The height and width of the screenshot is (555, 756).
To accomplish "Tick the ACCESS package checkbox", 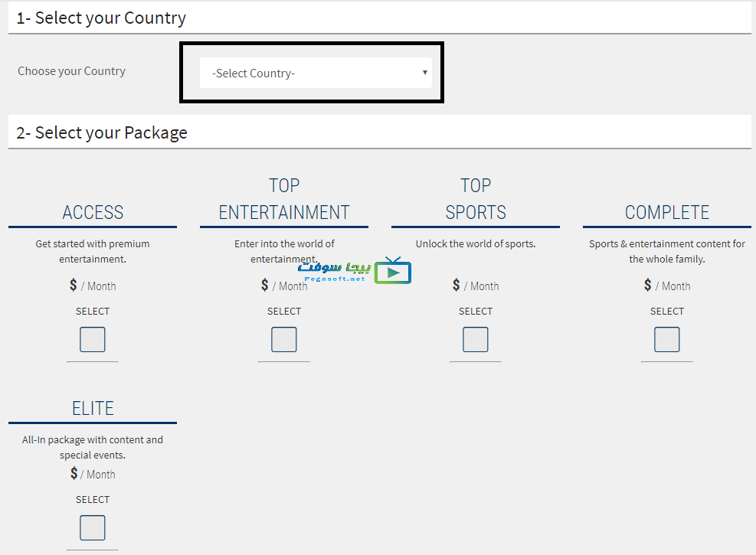I will (x=93, y=339).
